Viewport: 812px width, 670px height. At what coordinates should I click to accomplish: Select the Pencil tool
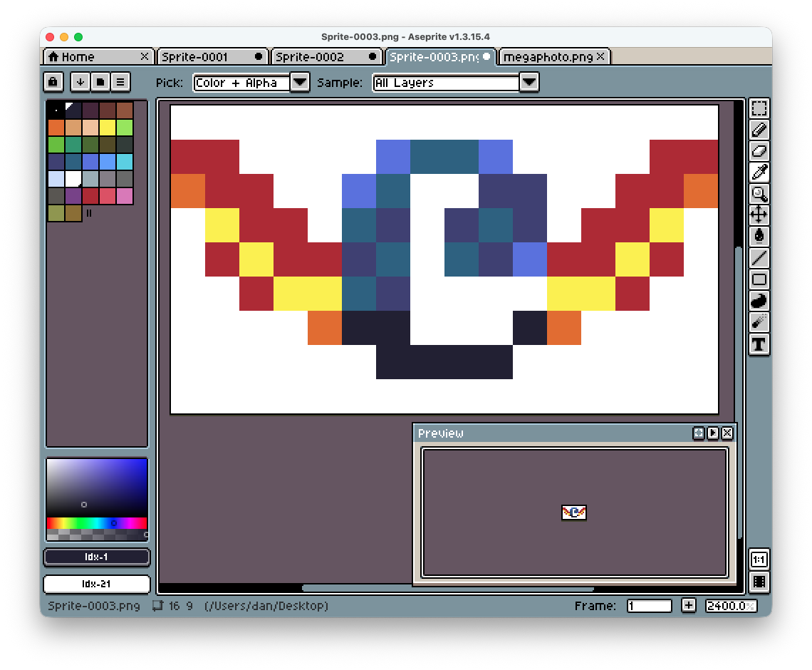pyautogui.click(x=759, y=130)
